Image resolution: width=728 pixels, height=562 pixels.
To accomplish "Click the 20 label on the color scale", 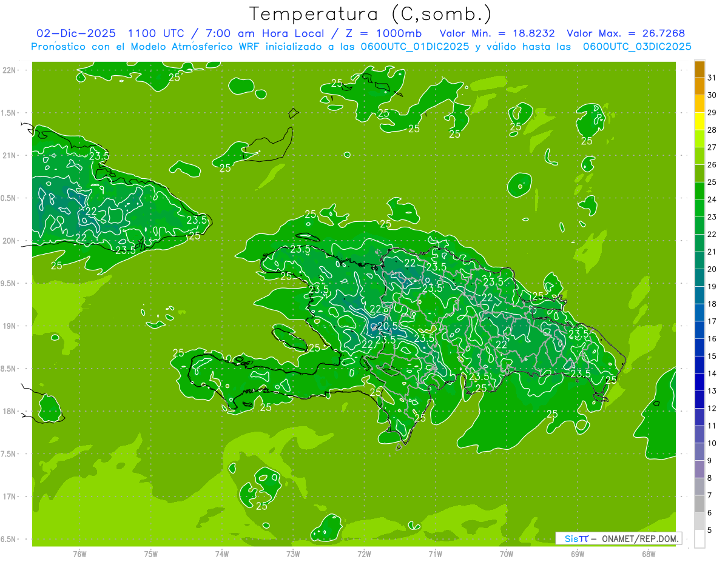I will tap(712, 269).
